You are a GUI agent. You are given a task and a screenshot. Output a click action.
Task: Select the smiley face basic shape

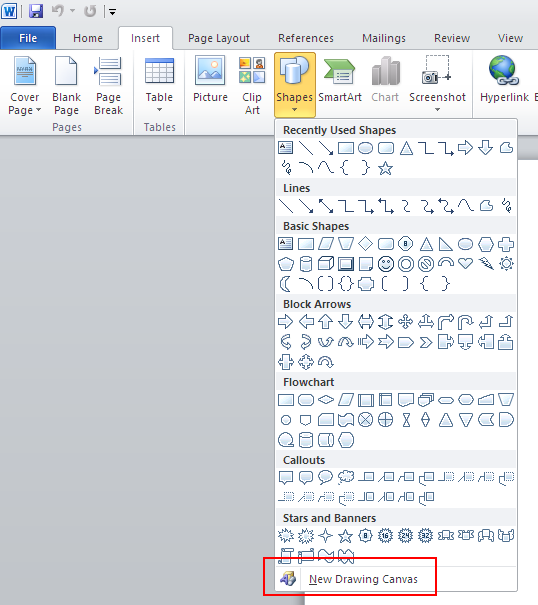click(x=386, y=264)
